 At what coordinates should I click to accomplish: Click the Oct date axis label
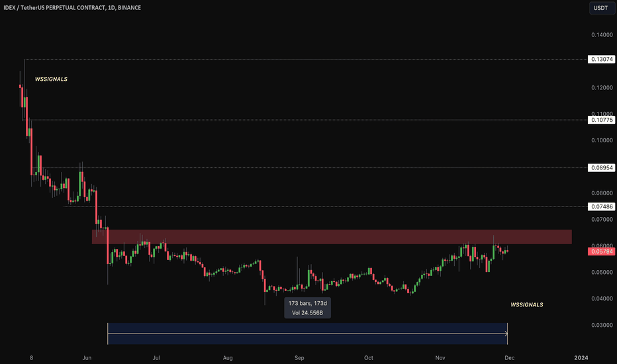tap(369, 358)
